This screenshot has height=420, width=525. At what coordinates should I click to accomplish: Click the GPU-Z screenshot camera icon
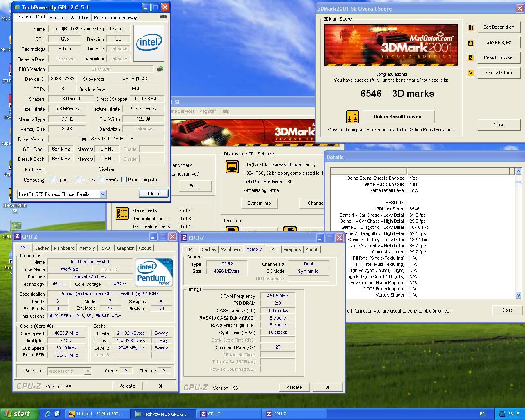(x=163, y=17)
